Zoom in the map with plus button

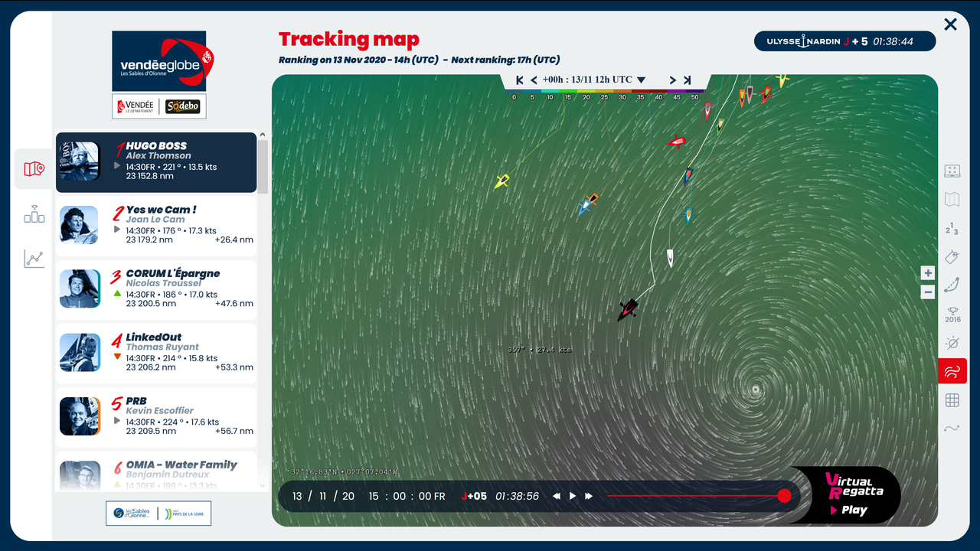click(928, 273)
